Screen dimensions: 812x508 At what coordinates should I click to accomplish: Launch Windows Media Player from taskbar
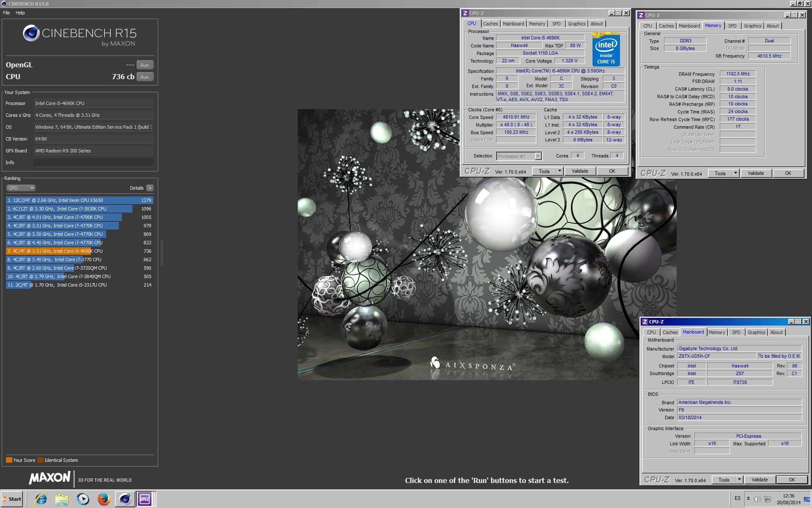tap(83, 499)
